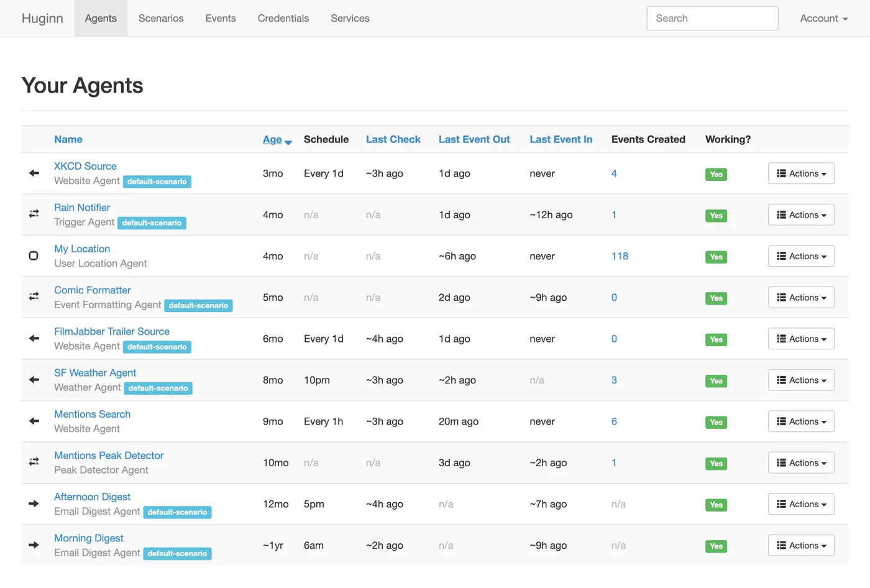Click the source arrow icon beside XKCD Source
Viewport: 870px width, 588px height.
[34, 173]
